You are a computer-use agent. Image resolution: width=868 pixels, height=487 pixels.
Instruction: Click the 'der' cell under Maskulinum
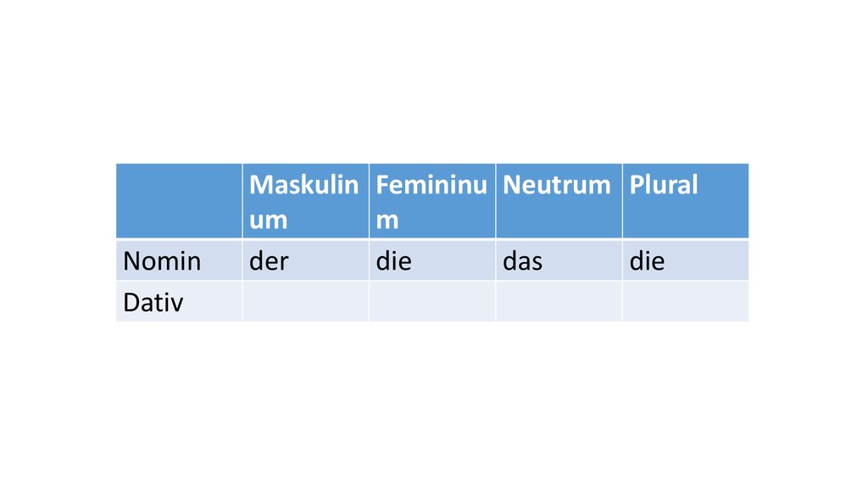tap(304, 260)
